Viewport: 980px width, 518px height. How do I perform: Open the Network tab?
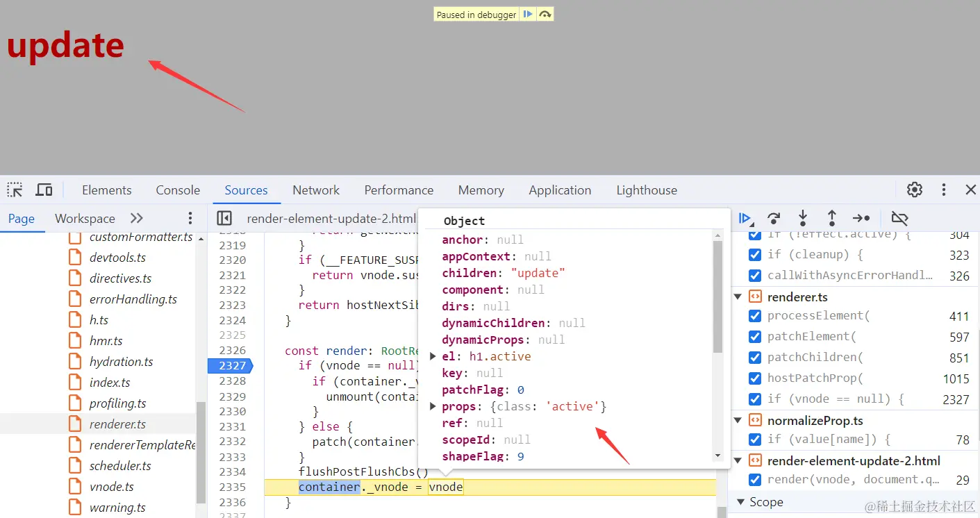(x=316, y=190)
